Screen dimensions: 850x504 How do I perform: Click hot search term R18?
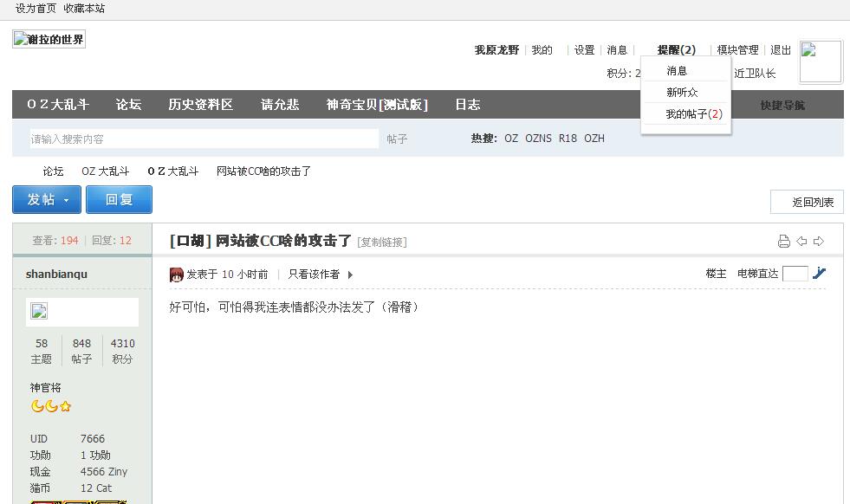click(568, 139)
